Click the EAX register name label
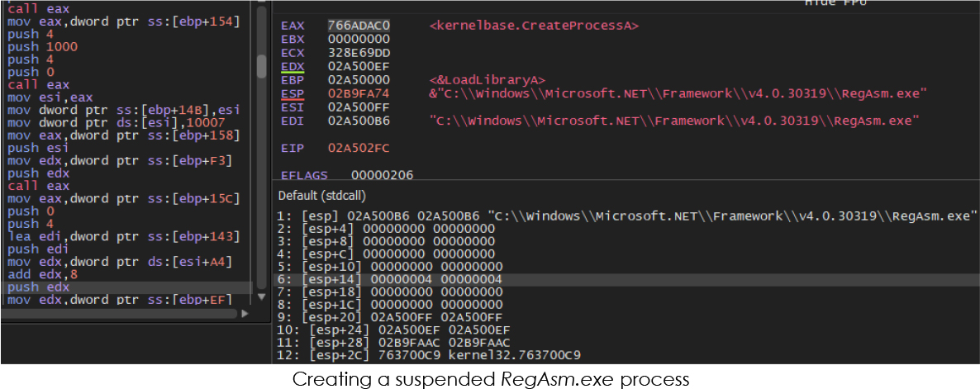Viewport: 980px width, 389px height. pyautogui.click(x=292, y=26)
